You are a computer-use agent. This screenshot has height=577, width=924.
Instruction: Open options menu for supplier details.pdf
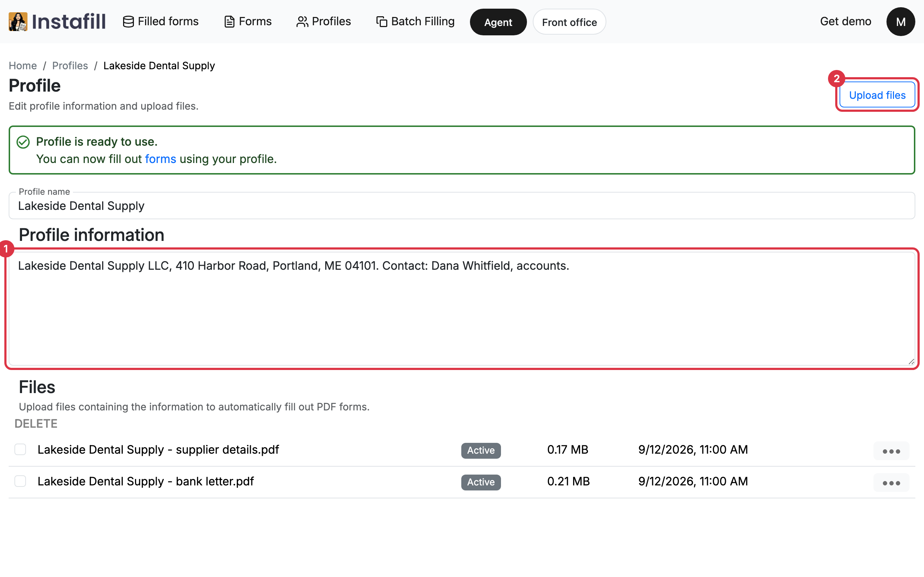click(x=891, y=451)
